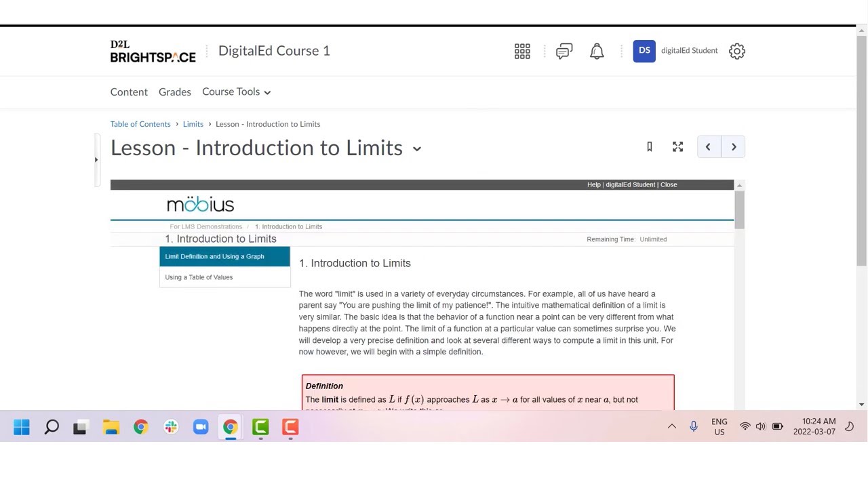Click the Möbius logo
Screen dimensions: 868x488
(x=201, y=204)
